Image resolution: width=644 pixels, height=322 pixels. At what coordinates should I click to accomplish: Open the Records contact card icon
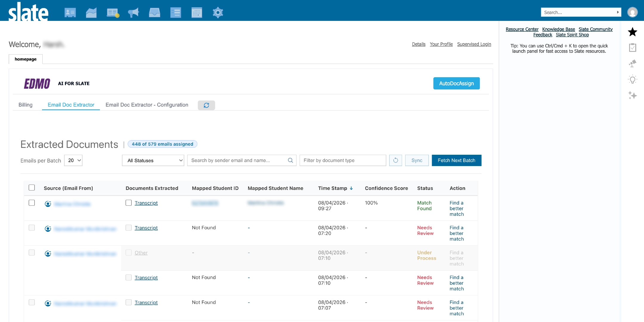(70, 13)
